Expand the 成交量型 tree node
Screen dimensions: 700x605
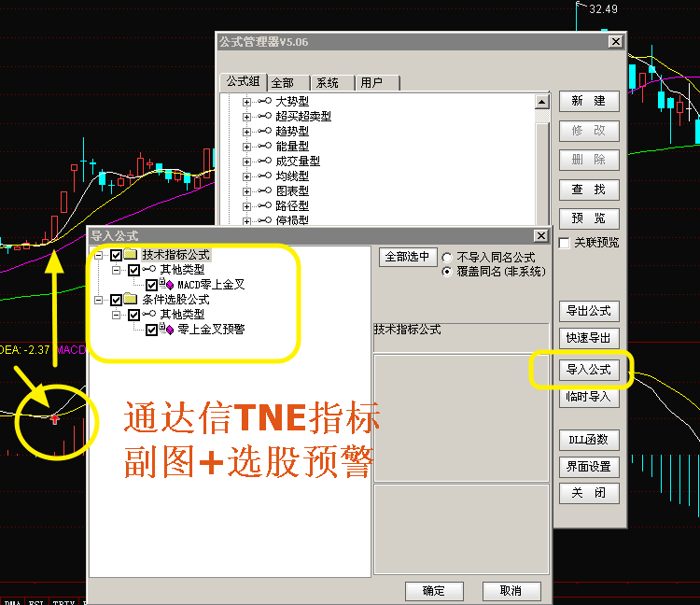[x=246, y=162]
